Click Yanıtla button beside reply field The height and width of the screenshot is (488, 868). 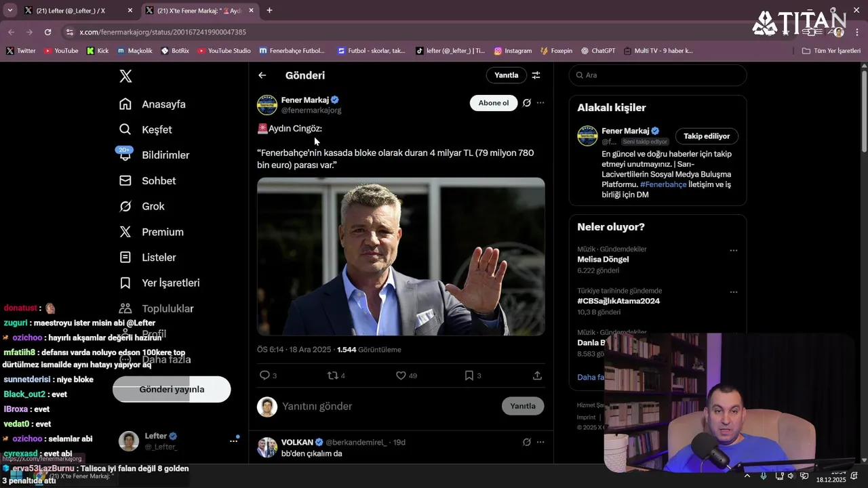click(523, 406)
